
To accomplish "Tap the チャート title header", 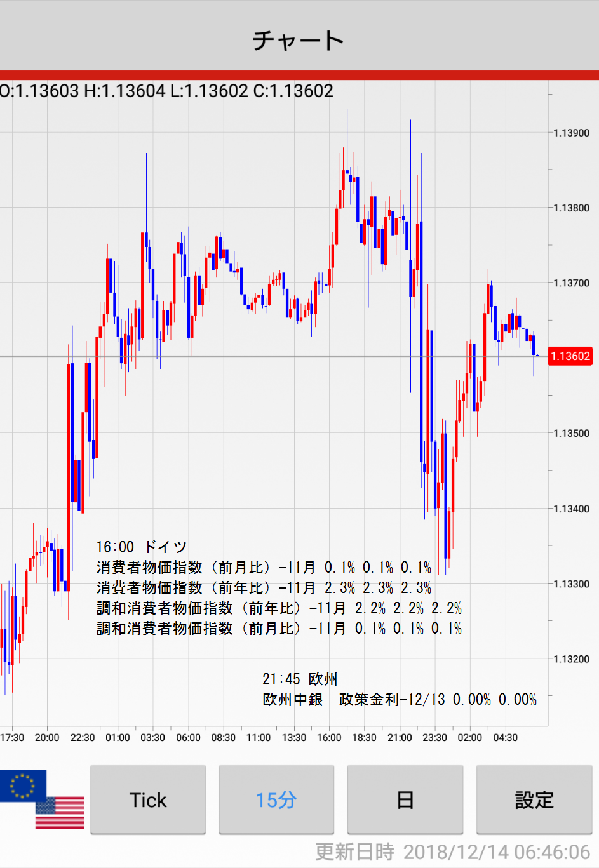I will click(299, 41).
